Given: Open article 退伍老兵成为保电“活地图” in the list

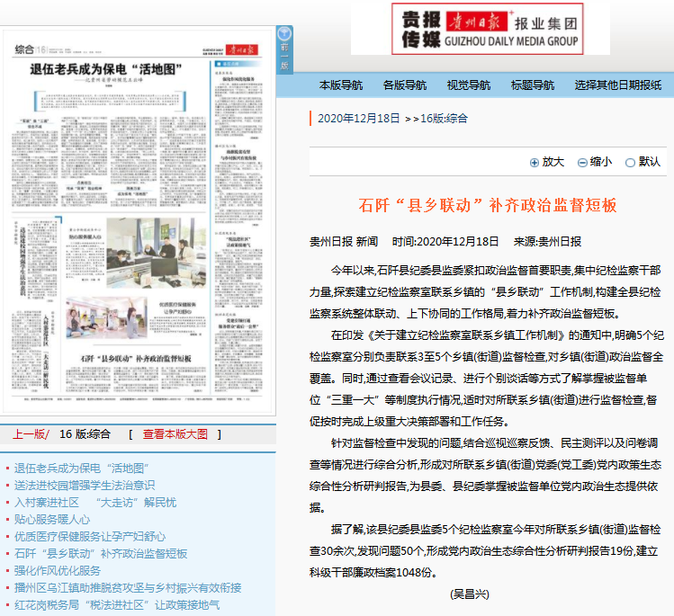Looking at the screenshot, I should coord(81,469).
